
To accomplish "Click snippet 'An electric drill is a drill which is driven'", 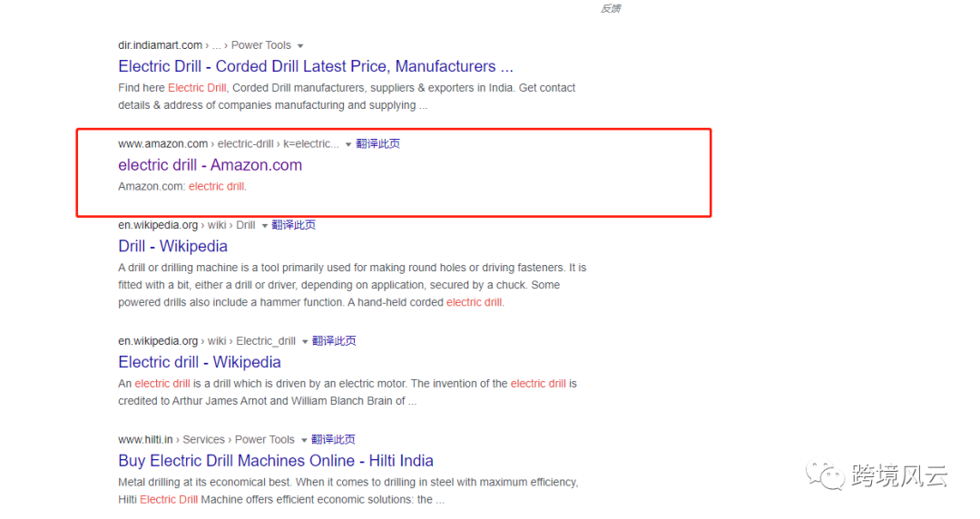I will point(348,392).
